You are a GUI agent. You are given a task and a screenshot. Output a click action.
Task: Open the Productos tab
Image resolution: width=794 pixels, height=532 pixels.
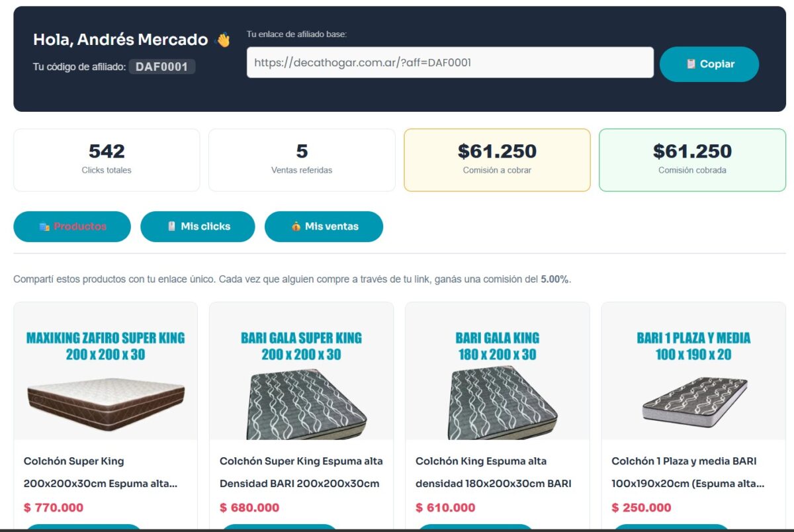point(72,226)
